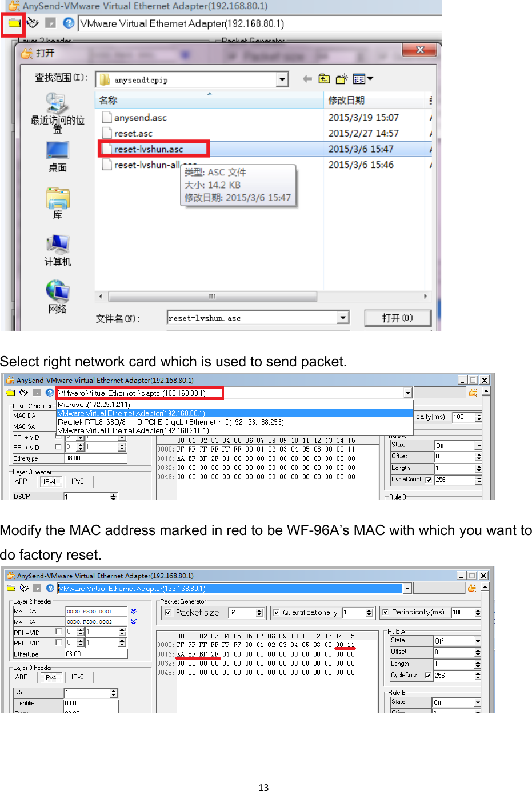Image resolution: width=532 pixels, height=791 pixels.
Task: Click the help icon in the middle AnySend window
Action: [50, 393]
